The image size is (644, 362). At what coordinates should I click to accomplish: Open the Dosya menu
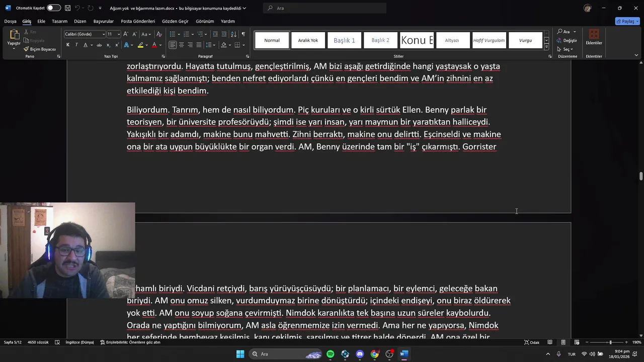coord(10,21)
